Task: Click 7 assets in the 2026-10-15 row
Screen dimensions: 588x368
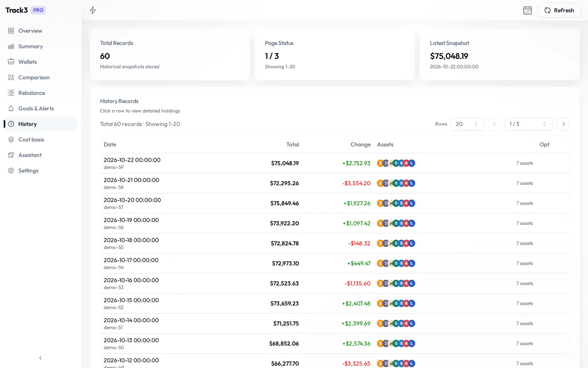Action: 524,304
